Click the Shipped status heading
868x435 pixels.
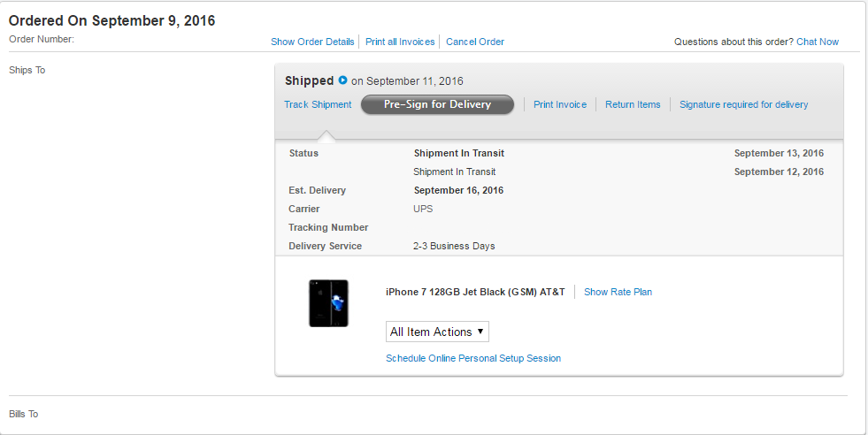click(309, 80)
